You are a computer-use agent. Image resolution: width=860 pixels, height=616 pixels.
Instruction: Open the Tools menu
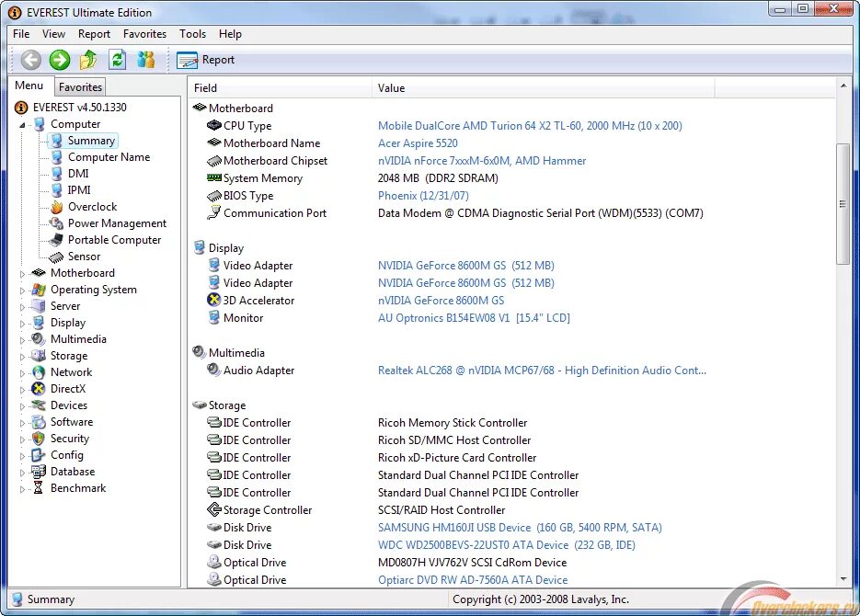(192, 34)
